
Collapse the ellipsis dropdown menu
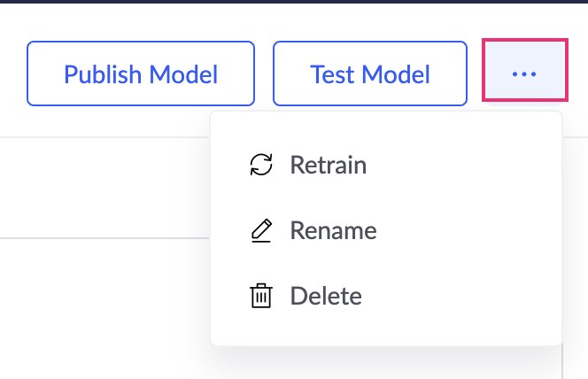point(524,74)
